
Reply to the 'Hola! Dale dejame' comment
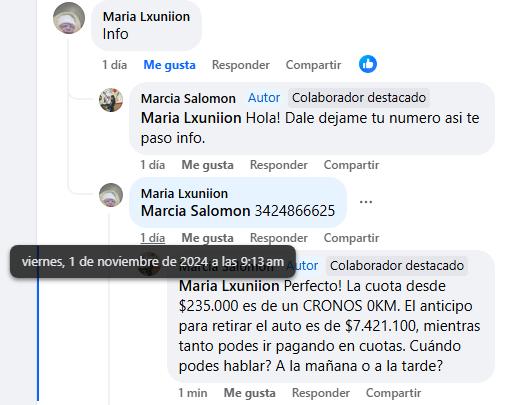point(279,165)
